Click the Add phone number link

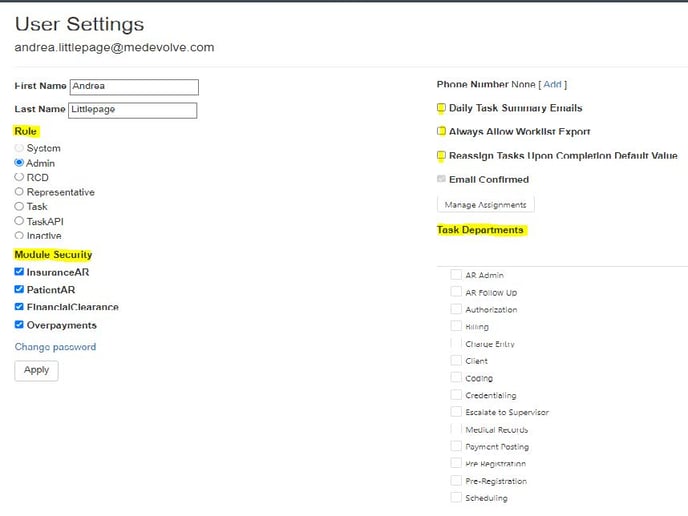coord(552,85)
